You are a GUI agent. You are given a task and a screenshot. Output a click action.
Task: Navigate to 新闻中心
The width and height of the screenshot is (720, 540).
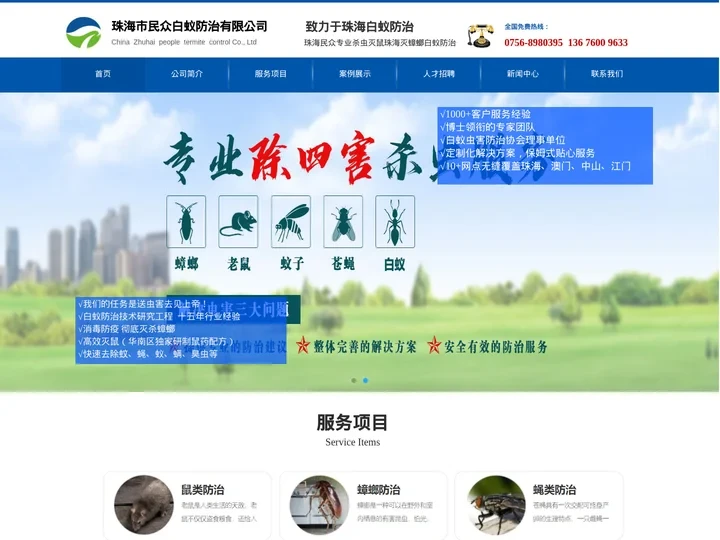pos(523,74)
